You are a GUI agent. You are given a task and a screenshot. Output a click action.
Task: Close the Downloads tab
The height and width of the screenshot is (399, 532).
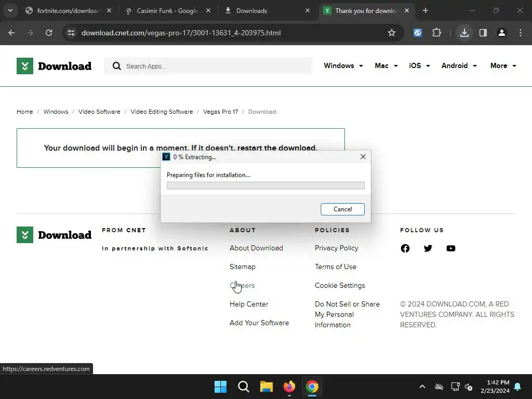point(308,10)
